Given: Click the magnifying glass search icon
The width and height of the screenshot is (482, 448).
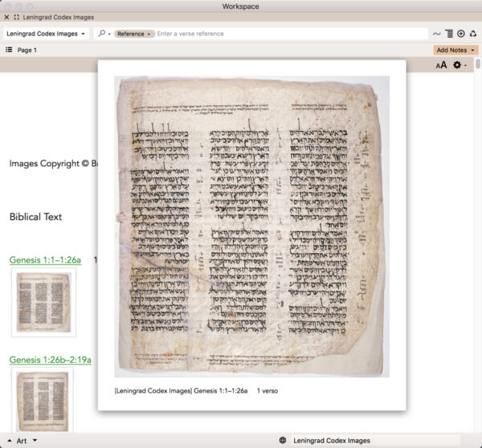Looking at the screenshot, I should [102, 33].
